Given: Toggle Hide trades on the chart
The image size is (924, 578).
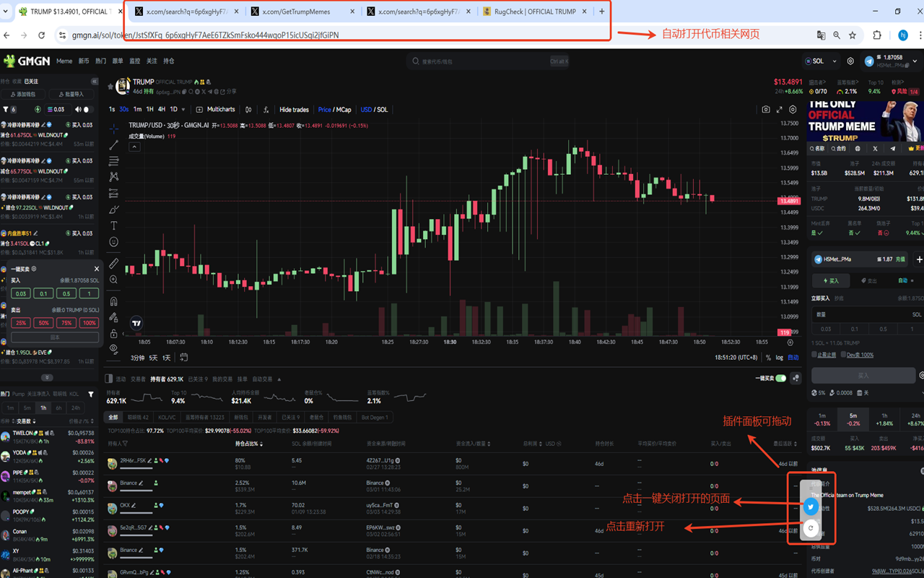Looking at the screenshot, I should [x=294, y=110].
